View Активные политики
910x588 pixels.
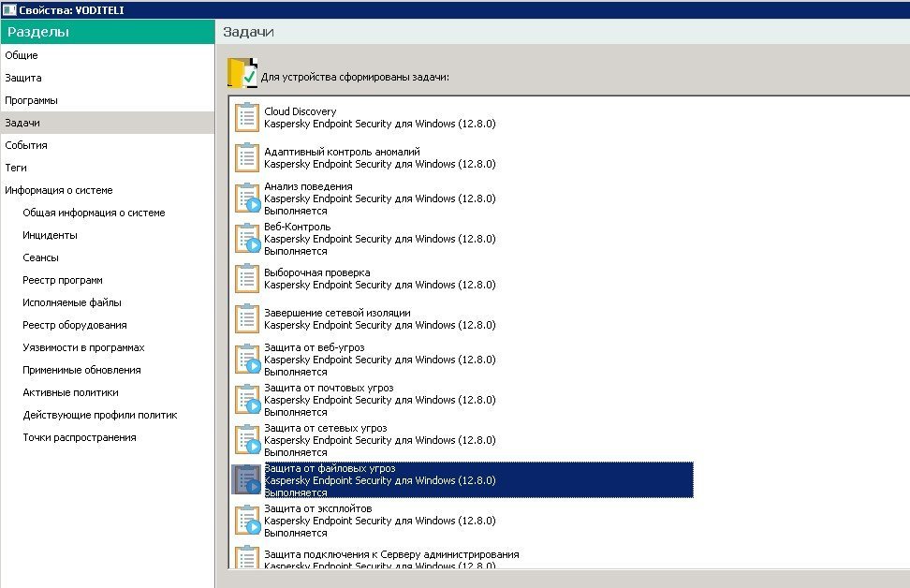(x=71, y=392)
